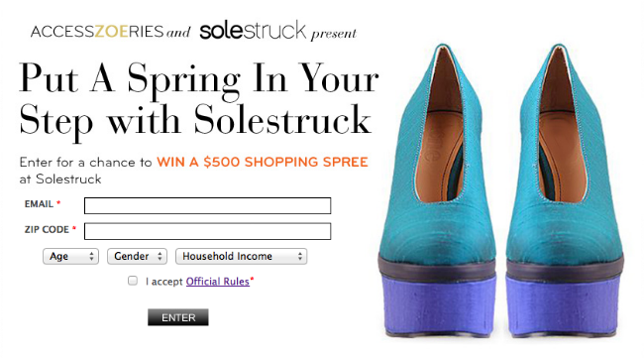Open the Official Rules link

[x=218, y=282]
